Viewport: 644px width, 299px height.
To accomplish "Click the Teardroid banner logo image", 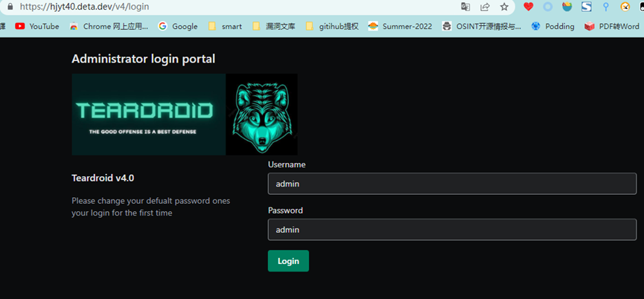I will [149, 115].
